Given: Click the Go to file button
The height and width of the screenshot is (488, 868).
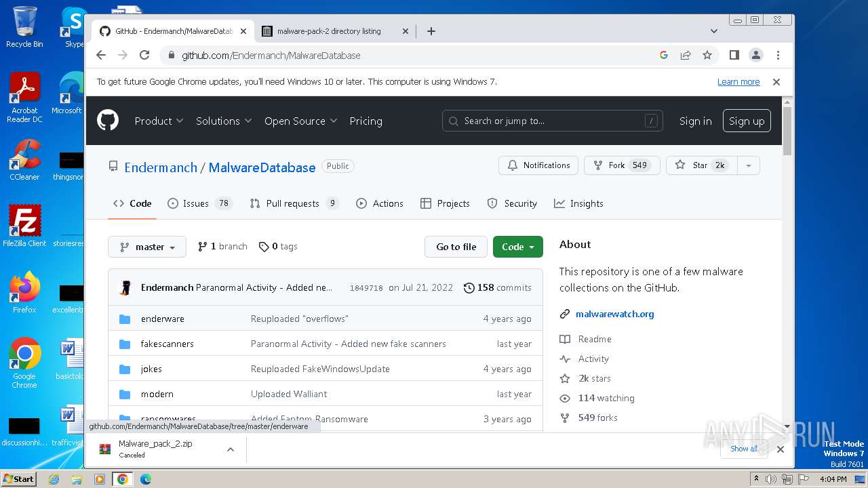Looking at the screenshot, I should 456,247.
